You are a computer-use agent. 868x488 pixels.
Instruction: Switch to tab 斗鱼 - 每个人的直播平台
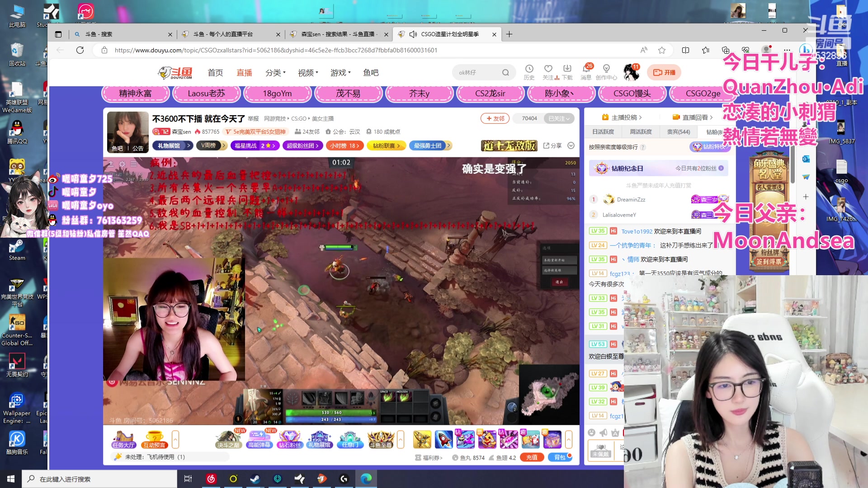click(x=231, y=34)
